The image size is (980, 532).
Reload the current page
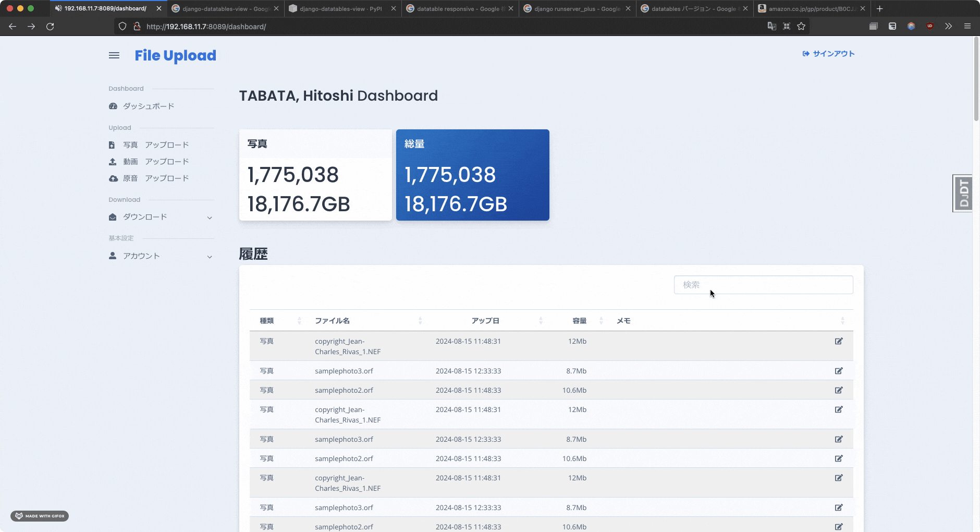tap(50, 26)
